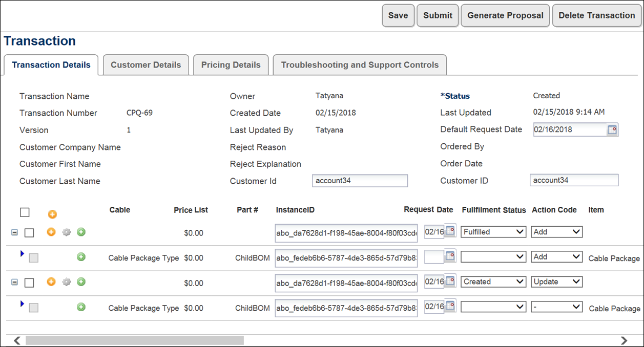
Task: Click green add icon on Cable Package Type row
Action: pos(81,257)
